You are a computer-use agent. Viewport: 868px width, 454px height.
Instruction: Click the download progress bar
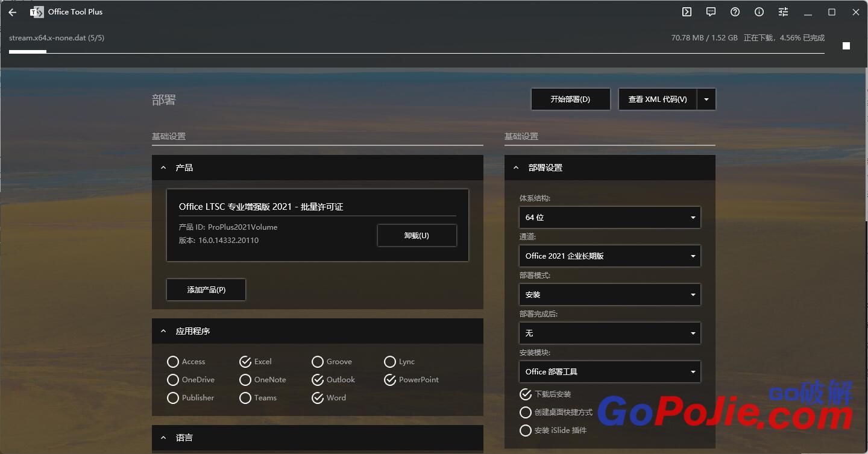[417, 52]
